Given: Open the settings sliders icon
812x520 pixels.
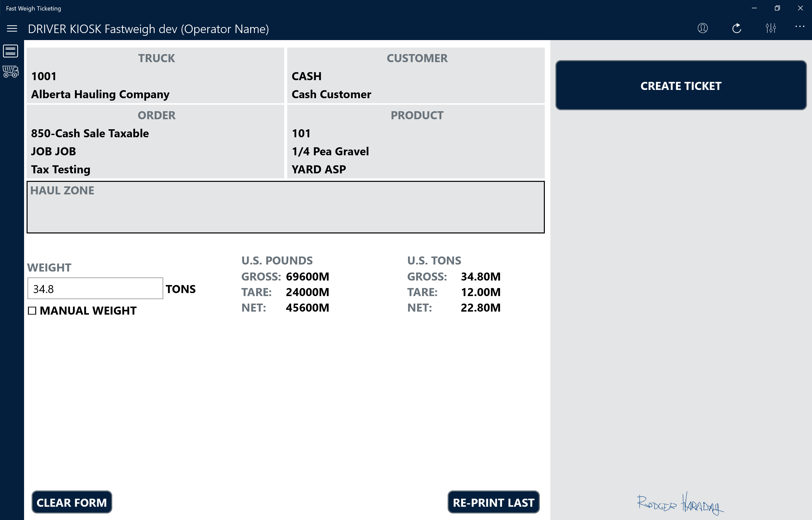Looking at the screenshot, I should 770,28.
